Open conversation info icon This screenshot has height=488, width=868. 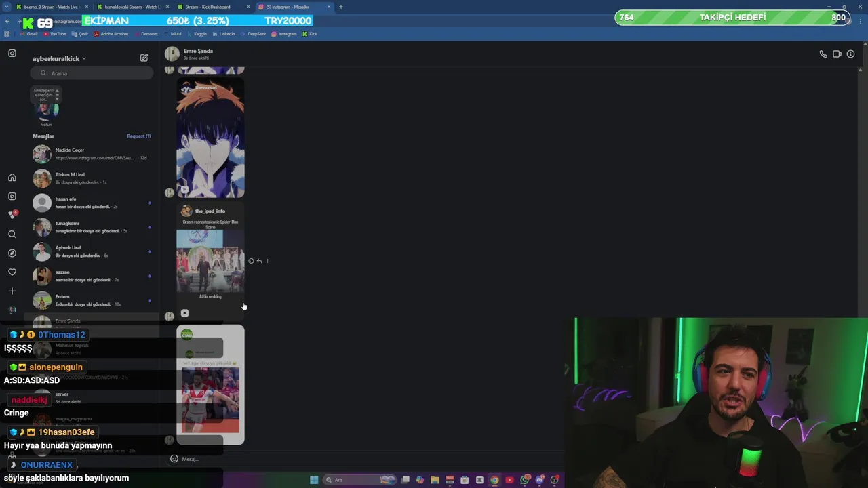[850, 54]
